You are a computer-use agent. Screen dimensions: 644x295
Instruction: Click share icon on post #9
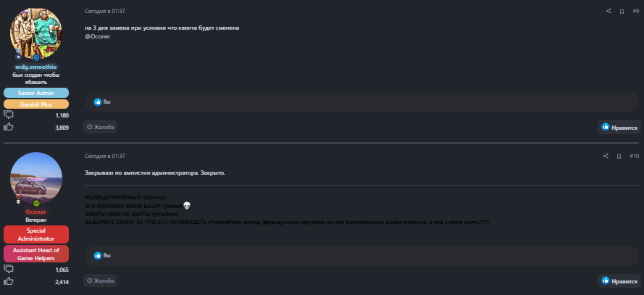click(x=609, y=11)
